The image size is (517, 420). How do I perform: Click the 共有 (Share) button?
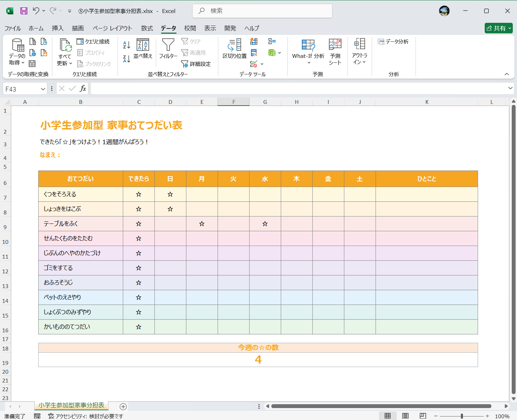pyautogui.click(x=499, y=28)
